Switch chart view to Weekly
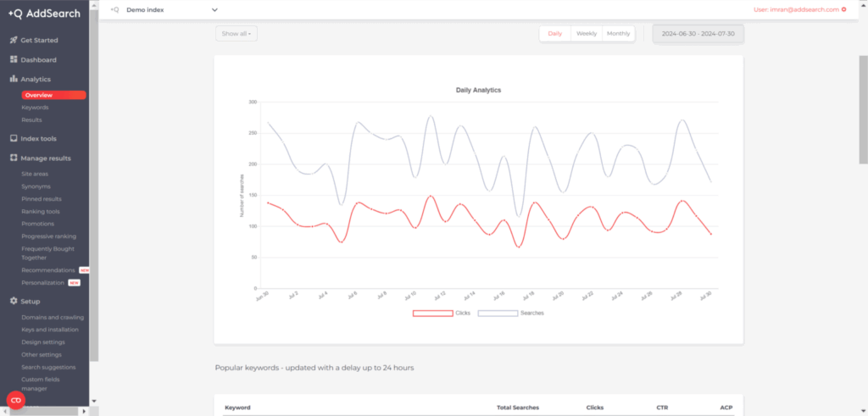 pos(586,34)
